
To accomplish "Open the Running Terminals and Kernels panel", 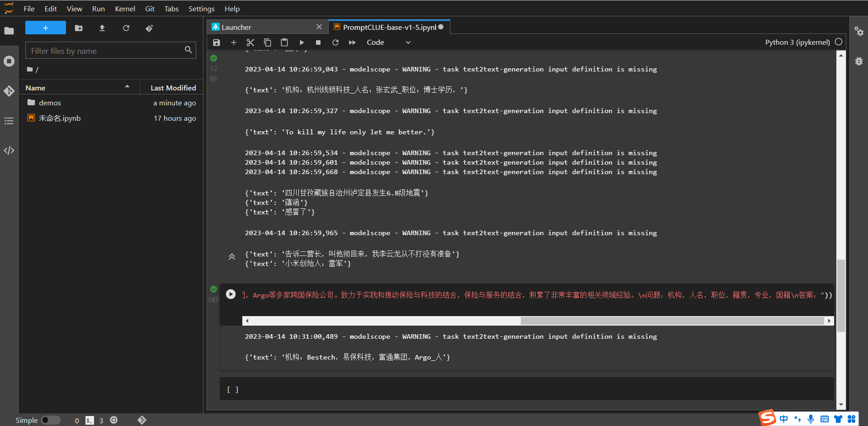I will tap(9, 61).
